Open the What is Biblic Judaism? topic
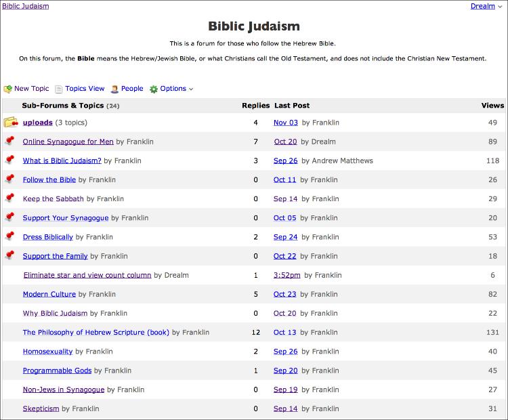The width and height of the screenshot is (508, 420). [62, 161]
